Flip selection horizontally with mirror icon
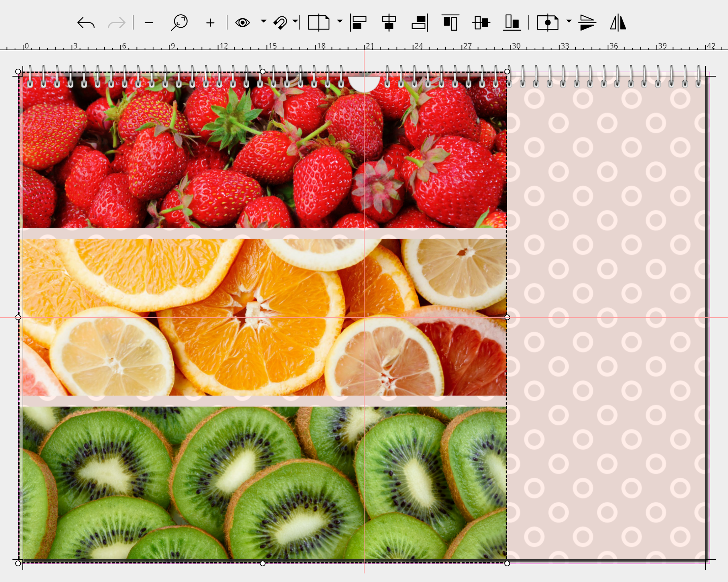728x582 pixels. pyautogui.click(x=618, y=23)
